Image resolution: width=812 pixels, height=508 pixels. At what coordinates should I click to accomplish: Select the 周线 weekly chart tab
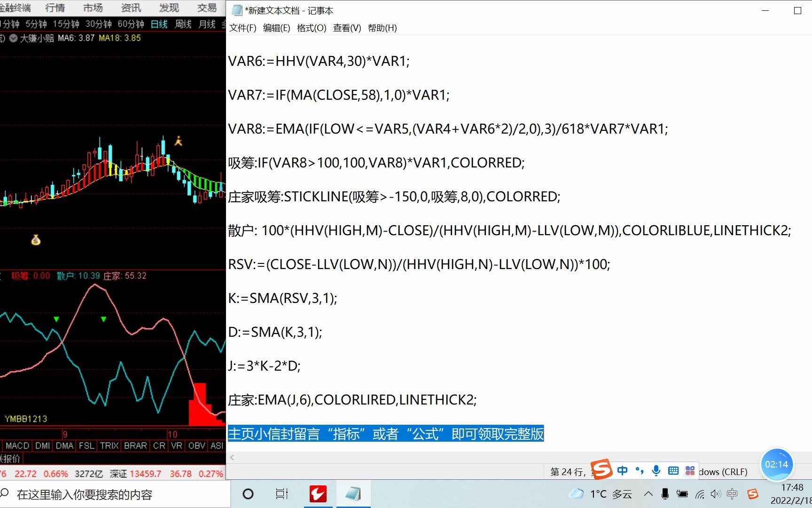pyautogui.click(x=183, y=24)
